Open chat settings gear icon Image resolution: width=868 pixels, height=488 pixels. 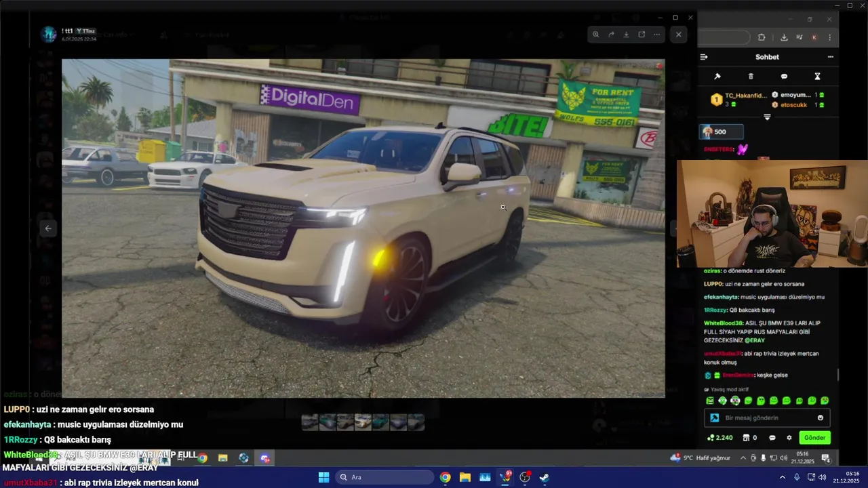[x=789, y=438]
